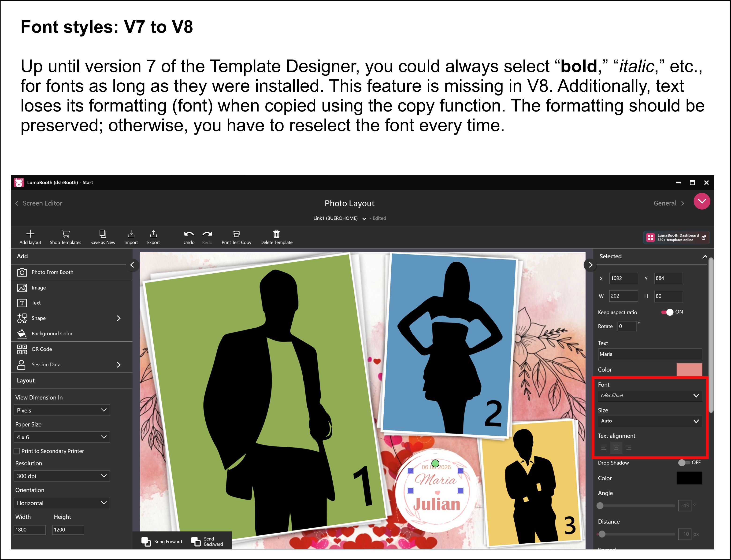731x560 pixels.
Task: Click the shadow Angle slider handle
Action: (600, 506)
